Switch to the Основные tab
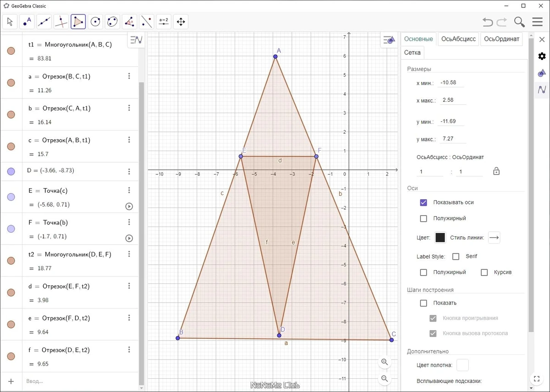Viewport: 550px width, 392px height. click(418, 39)
